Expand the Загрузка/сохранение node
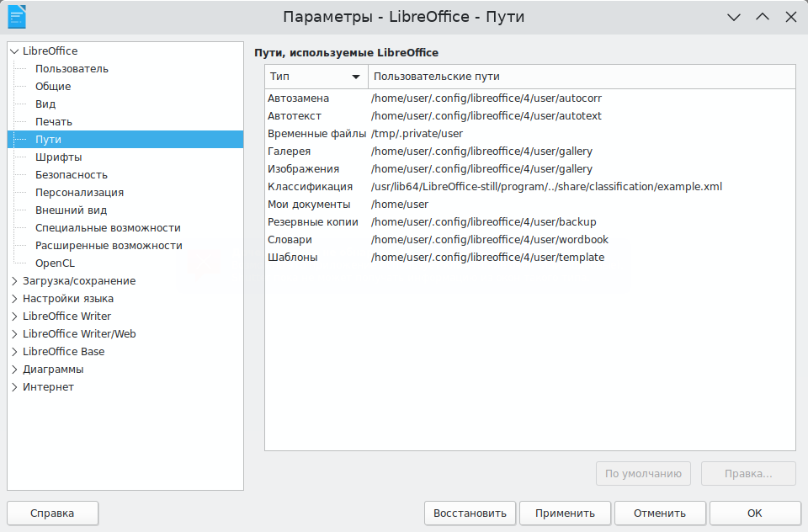 (x=14, y=281)
